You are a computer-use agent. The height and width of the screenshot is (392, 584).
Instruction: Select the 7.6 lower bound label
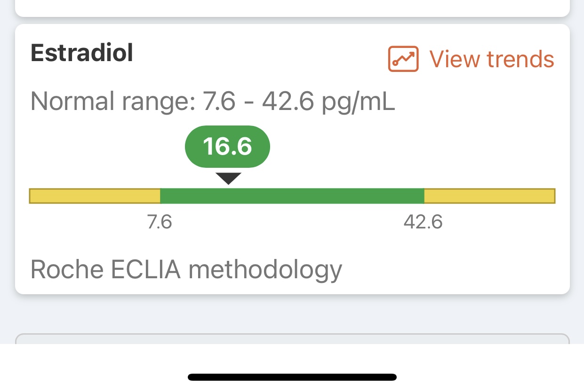[160, 222]
